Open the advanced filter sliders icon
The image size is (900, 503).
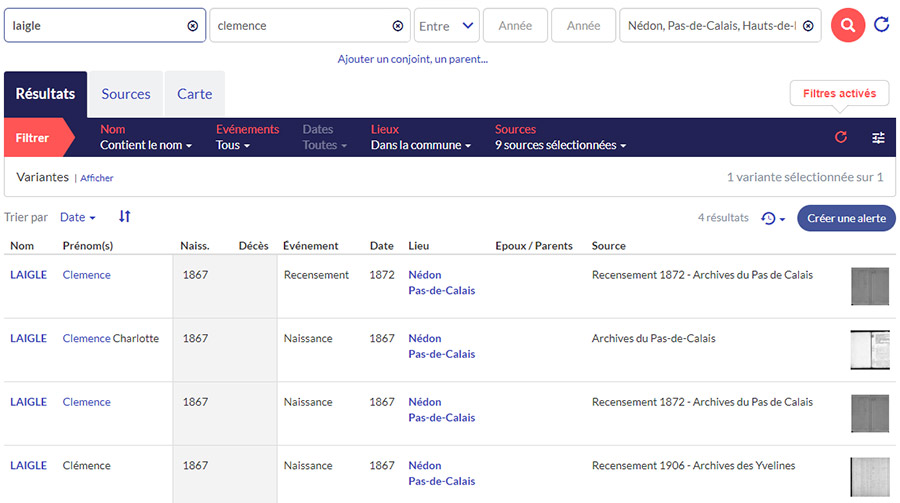click(x=878, y=138)
